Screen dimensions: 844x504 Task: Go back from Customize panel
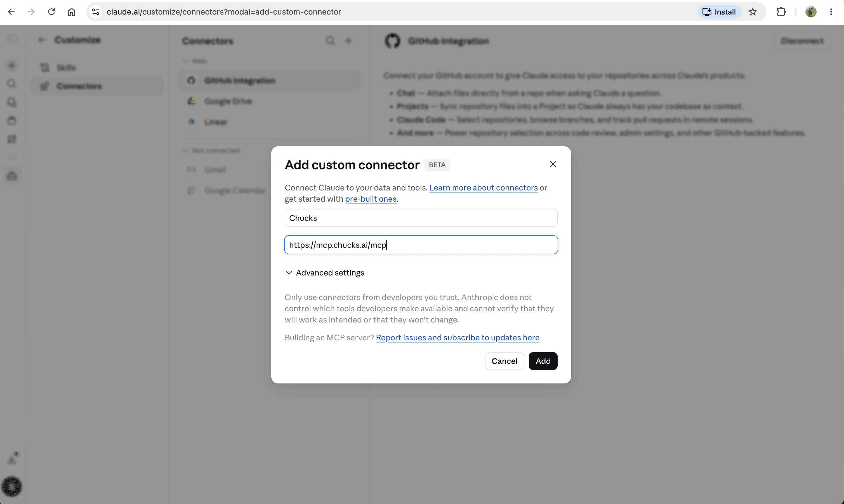click(42, 40)
